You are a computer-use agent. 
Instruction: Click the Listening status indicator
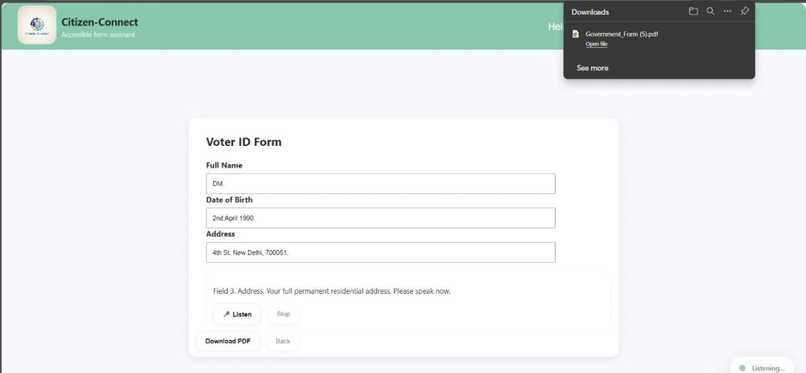763,368
